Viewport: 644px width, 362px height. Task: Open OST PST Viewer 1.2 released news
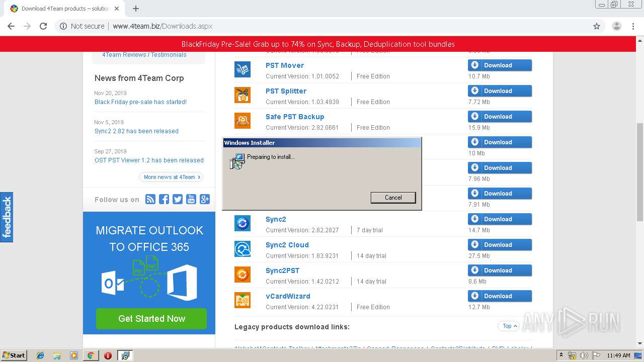click(x=149, y=160)
